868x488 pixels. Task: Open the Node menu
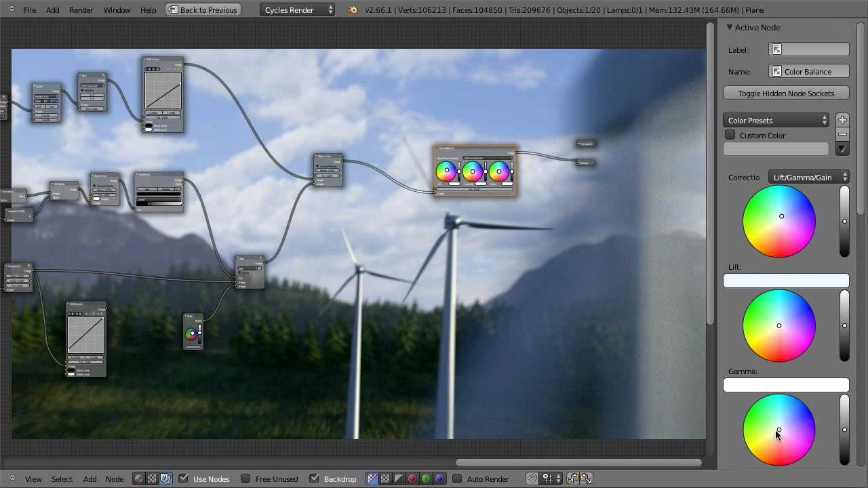(115, 479)
